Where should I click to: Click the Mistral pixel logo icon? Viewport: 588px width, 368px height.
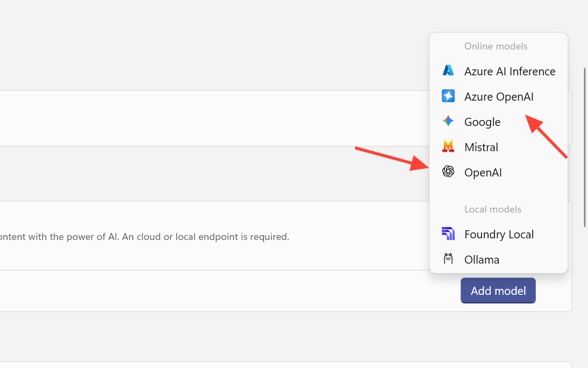tap(448, 146)
